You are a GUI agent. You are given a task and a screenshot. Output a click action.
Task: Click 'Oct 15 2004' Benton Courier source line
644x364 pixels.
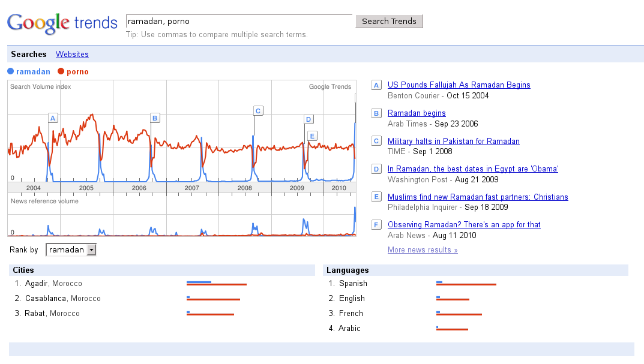point(438,95)
